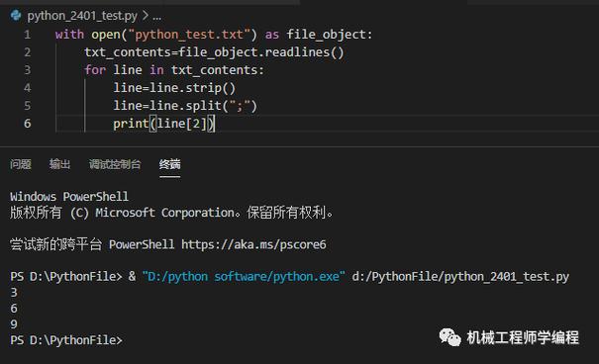Click line.strip() on line 4
Screen dimensions: 599x364
pos(192,88)
